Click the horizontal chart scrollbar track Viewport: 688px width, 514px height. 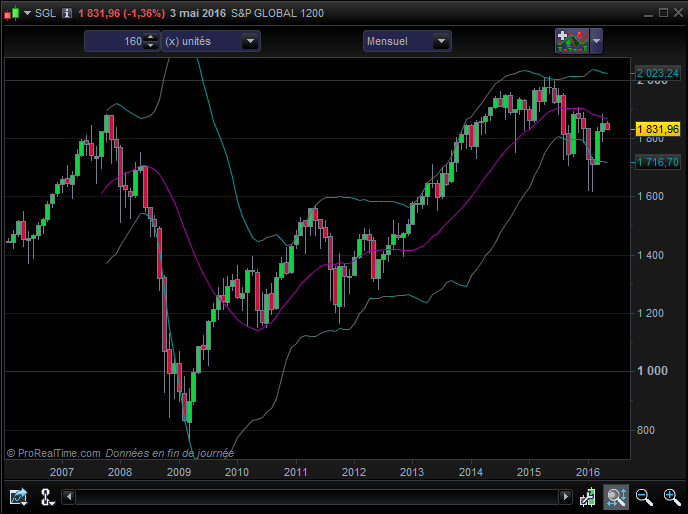pyautogui.click(x=317, y=497)
